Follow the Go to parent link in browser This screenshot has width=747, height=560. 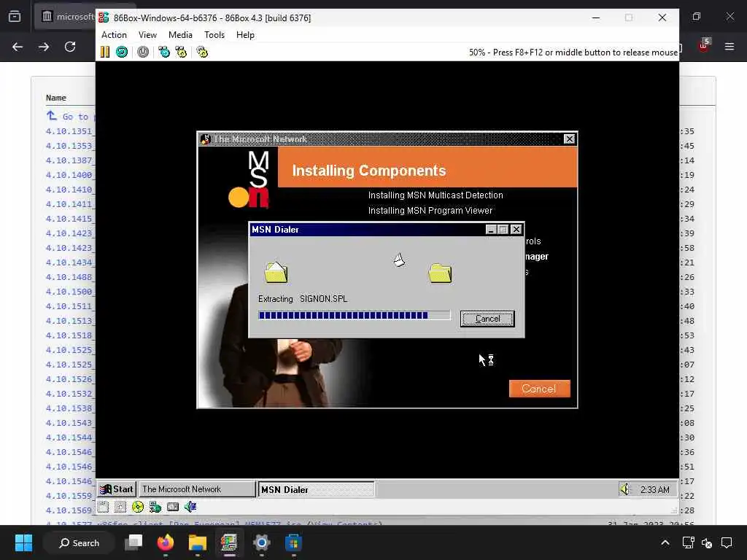point(71,117)
